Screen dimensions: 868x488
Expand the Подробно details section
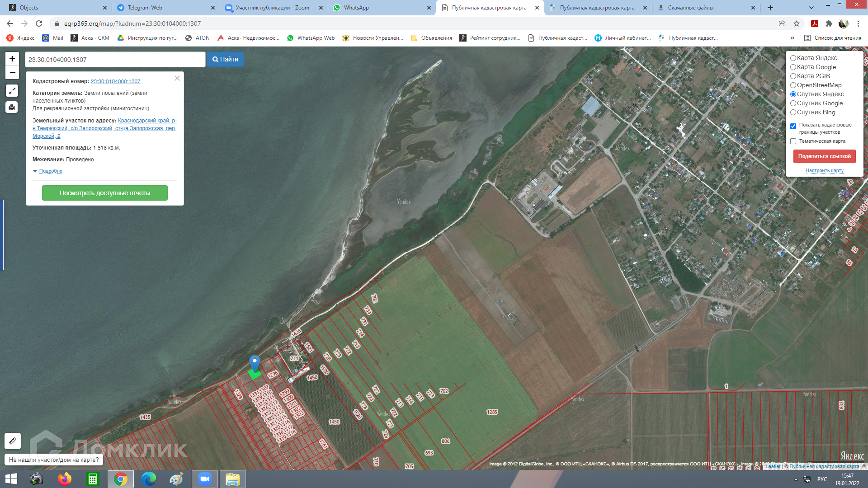[50, 171]
